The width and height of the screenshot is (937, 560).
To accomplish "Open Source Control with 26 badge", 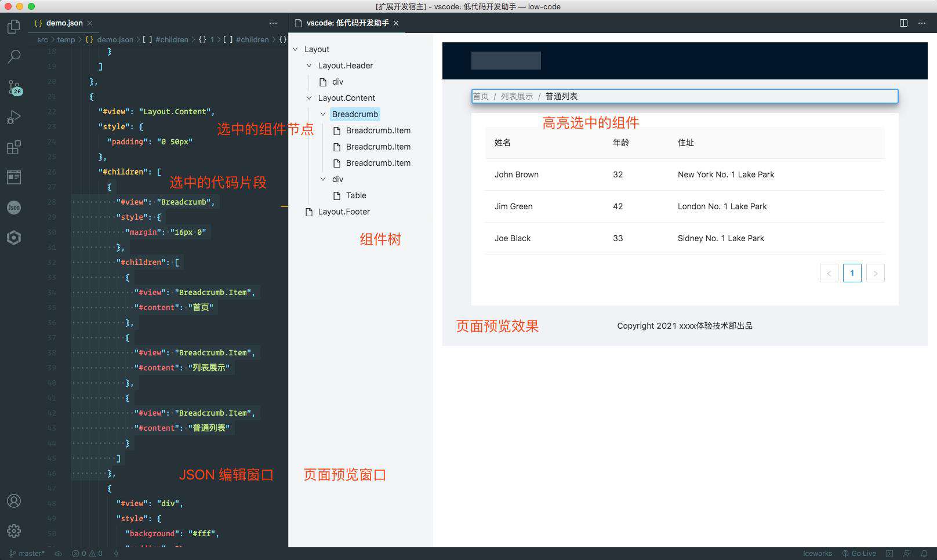I will [14, 88].
